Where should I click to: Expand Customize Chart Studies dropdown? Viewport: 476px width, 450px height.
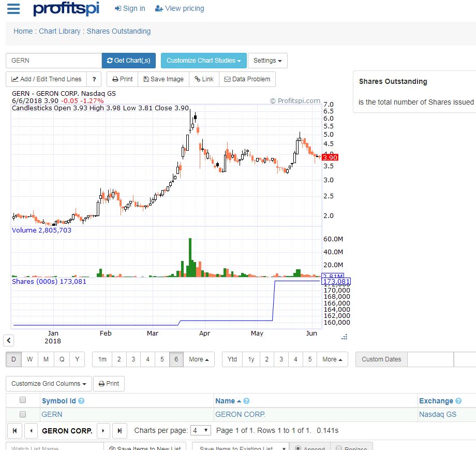[x=204, y=61]
